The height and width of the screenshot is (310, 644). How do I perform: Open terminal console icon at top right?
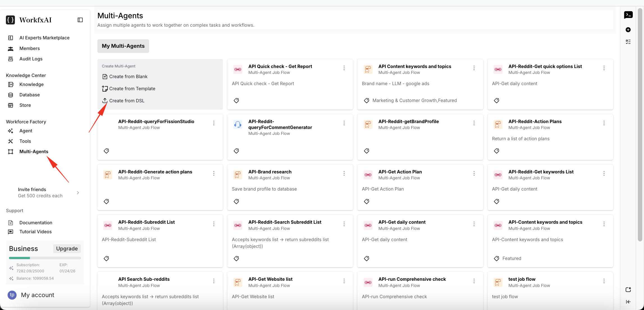point(628,15)
